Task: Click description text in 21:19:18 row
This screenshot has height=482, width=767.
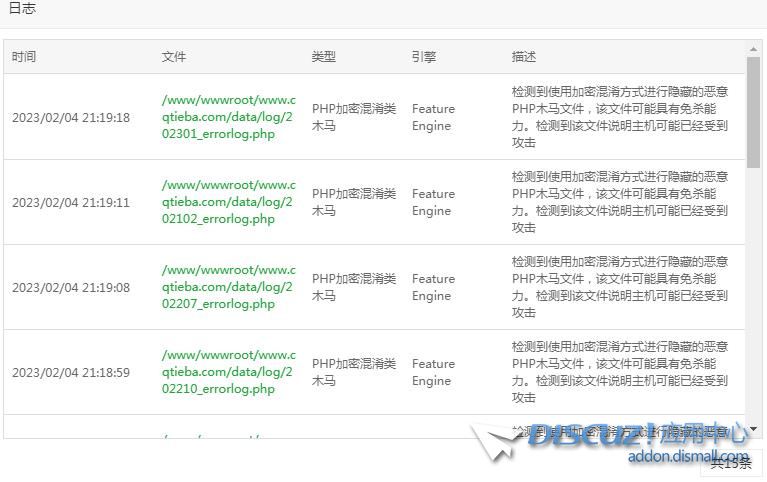Action: 620,117
